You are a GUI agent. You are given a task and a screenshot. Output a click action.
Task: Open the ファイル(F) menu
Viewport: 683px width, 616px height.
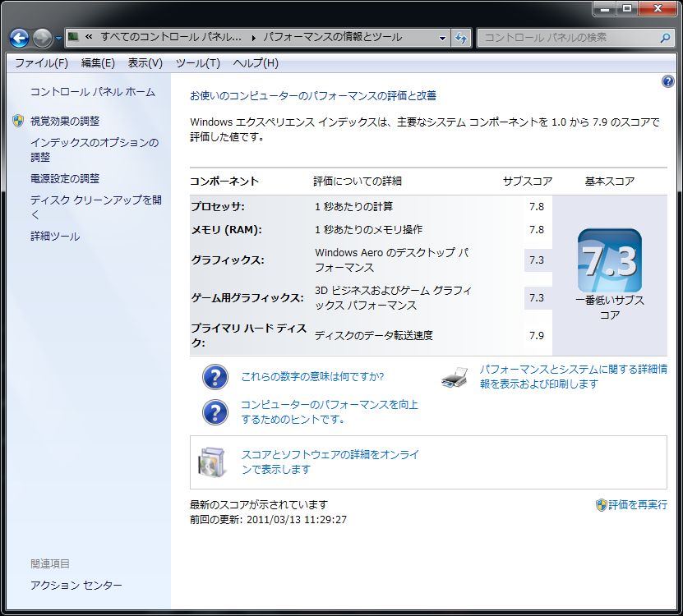(42, 63)
